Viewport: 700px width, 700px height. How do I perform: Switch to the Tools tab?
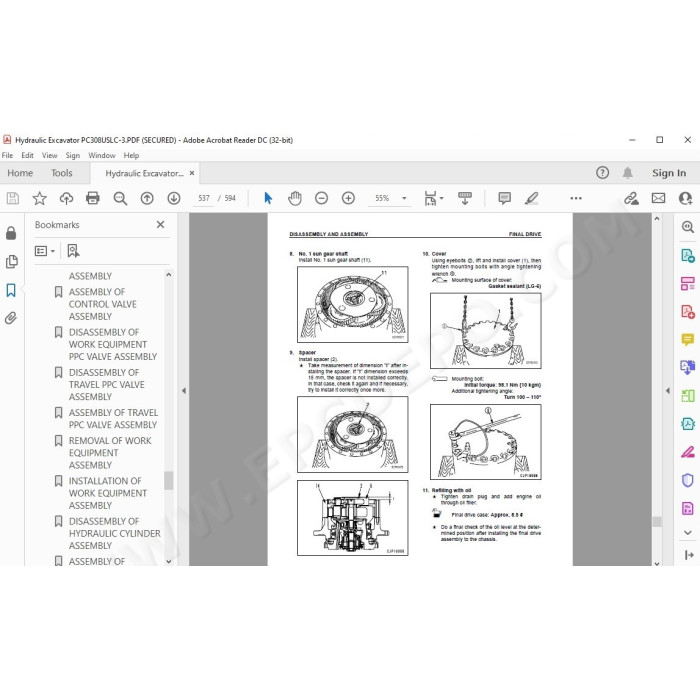[x=62, y=173]
